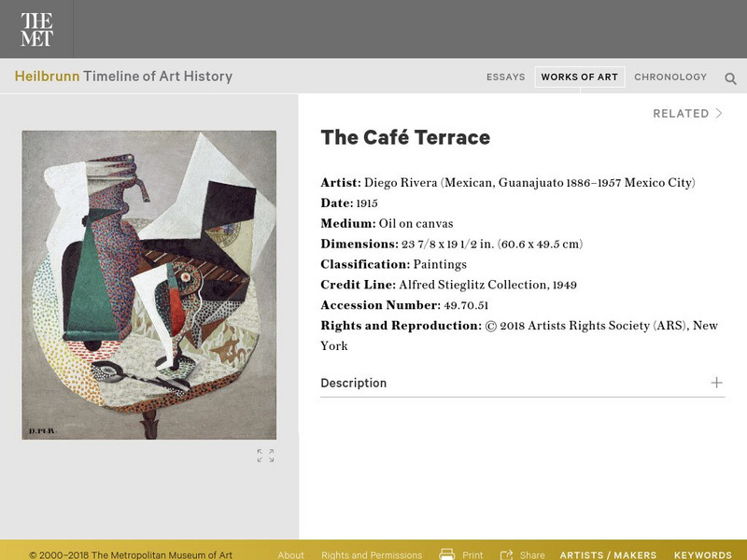The height and width of the screenshot is (560, 747).
Task: Click The Met logo
Action: 36,30
